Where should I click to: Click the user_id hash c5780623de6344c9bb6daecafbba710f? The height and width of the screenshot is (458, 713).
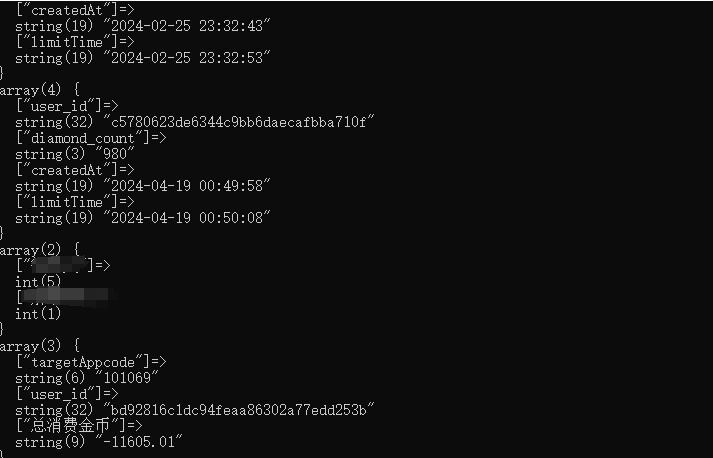[x=239, y=122]
